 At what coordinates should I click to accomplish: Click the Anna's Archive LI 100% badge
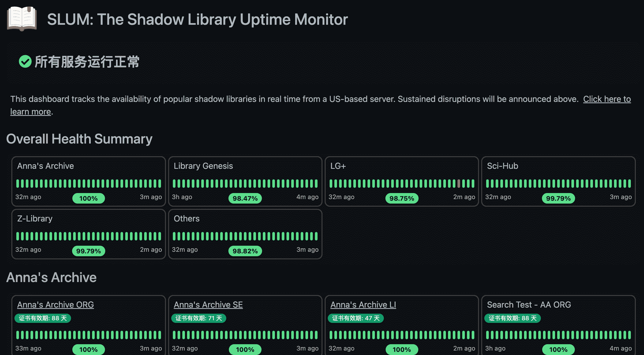402,349
